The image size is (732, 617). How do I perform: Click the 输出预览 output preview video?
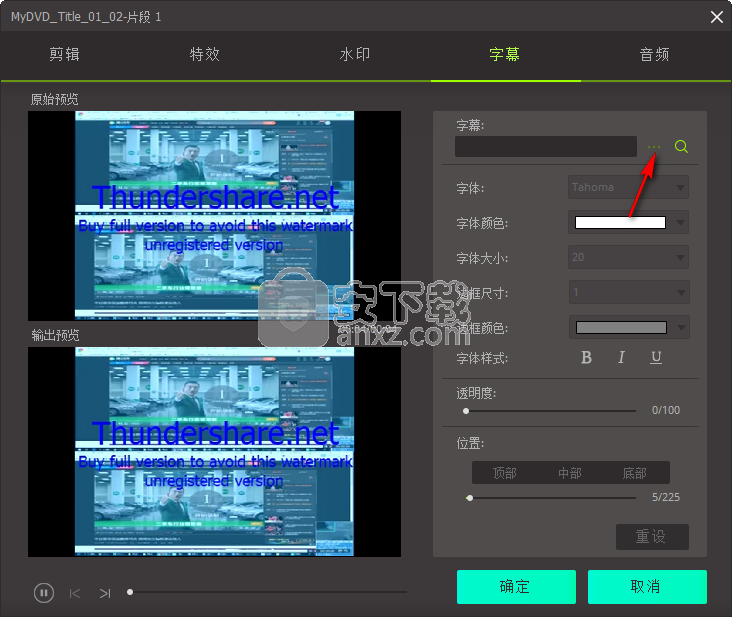coord(214,452)
